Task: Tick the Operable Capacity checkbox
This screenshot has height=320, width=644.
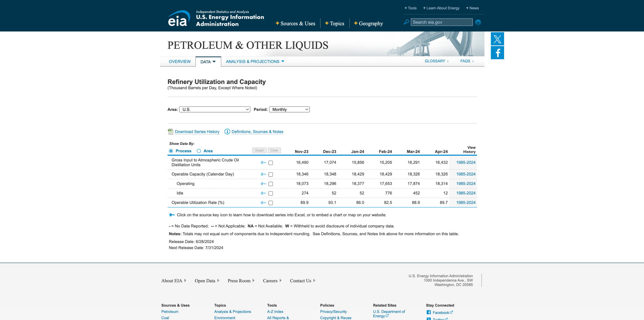Action: [271, 175]
